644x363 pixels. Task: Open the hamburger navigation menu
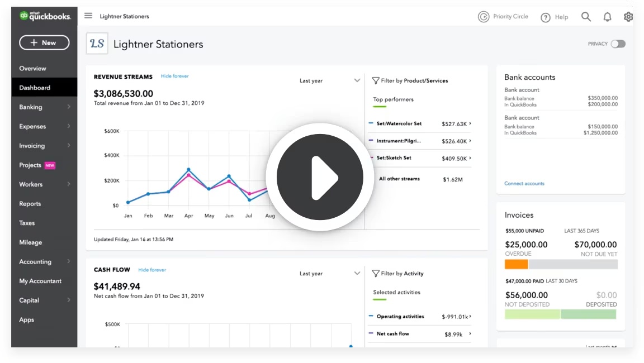point(88,16)
